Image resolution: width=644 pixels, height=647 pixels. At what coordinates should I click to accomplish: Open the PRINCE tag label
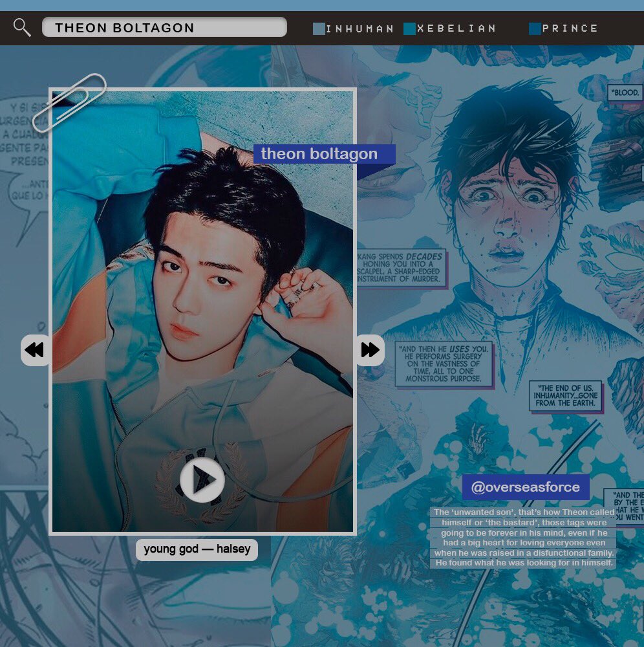(570, 28)
